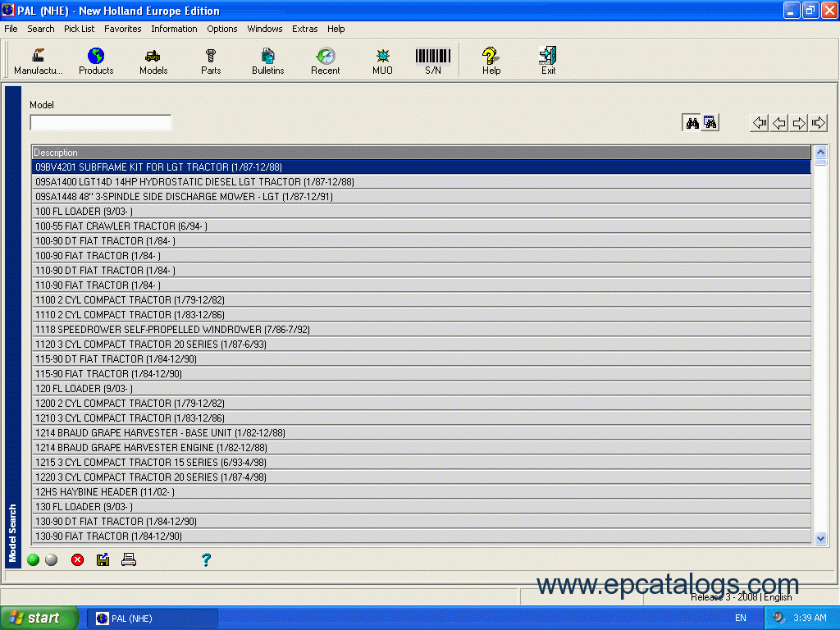The width and height of the screenshot is (840, 630).
Task: Open the Help question mark toolbar icon
Action: [x=491, y=61]
